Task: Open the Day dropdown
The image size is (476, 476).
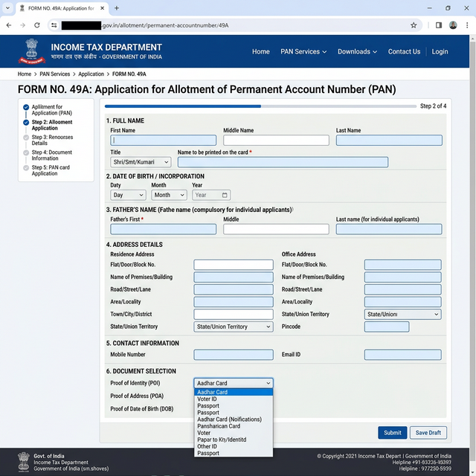Action: 128,195
